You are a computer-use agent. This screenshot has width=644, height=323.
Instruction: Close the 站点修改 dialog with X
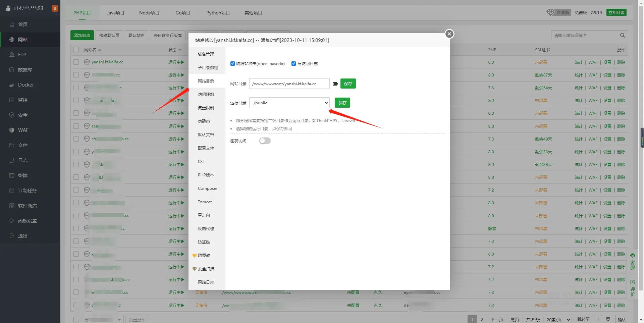pos(449,34)
